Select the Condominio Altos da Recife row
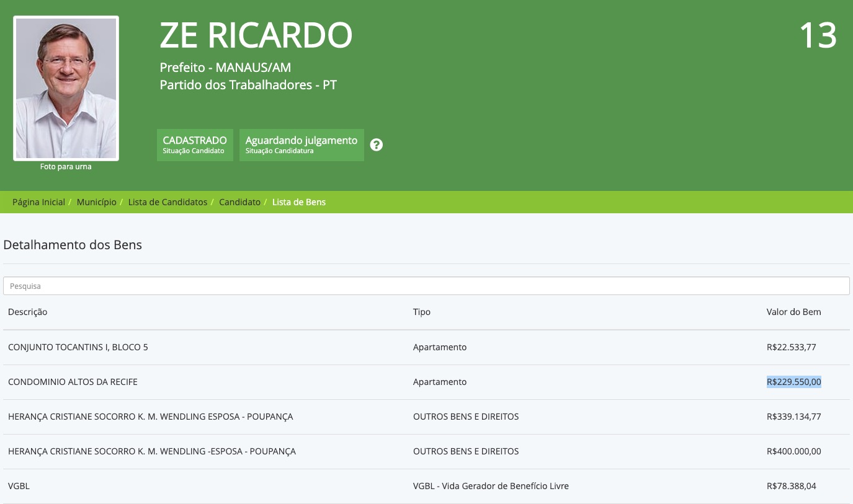853x504 pixels. pos(73,382)
